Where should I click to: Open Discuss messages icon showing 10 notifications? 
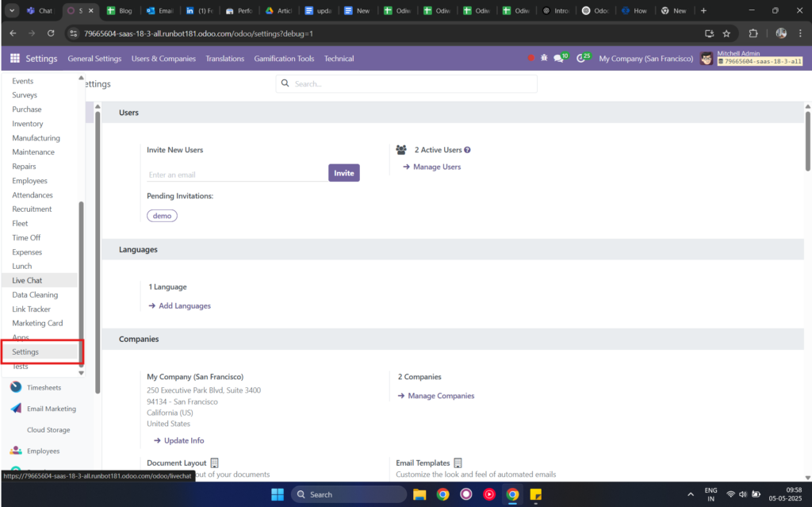tap(557, 58)
